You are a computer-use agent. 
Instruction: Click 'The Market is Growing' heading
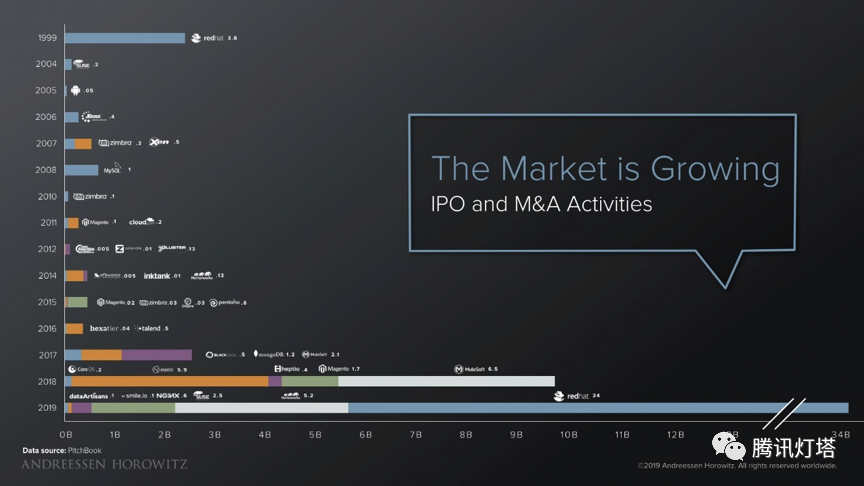[x=605, y=169]
